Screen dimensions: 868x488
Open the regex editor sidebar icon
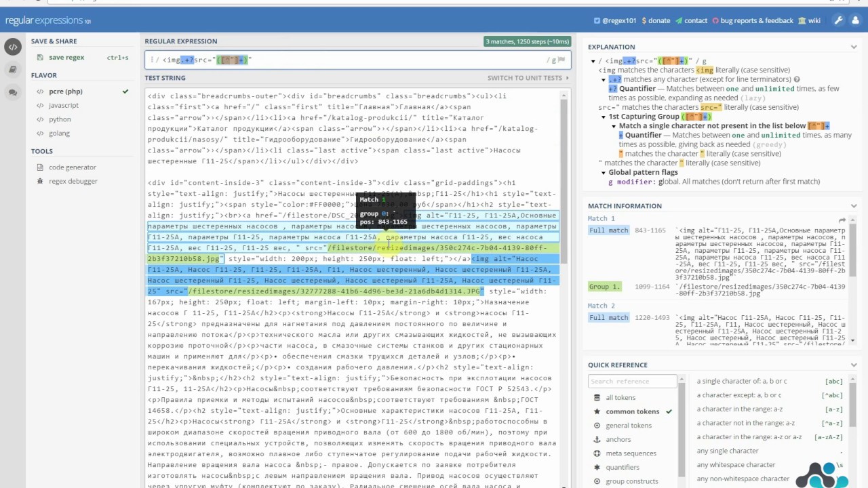(x=12, y=47)
